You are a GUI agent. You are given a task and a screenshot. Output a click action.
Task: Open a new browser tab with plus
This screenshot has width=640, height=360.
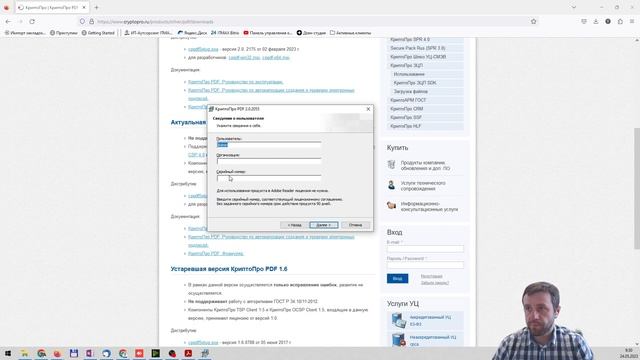[96, 7]
